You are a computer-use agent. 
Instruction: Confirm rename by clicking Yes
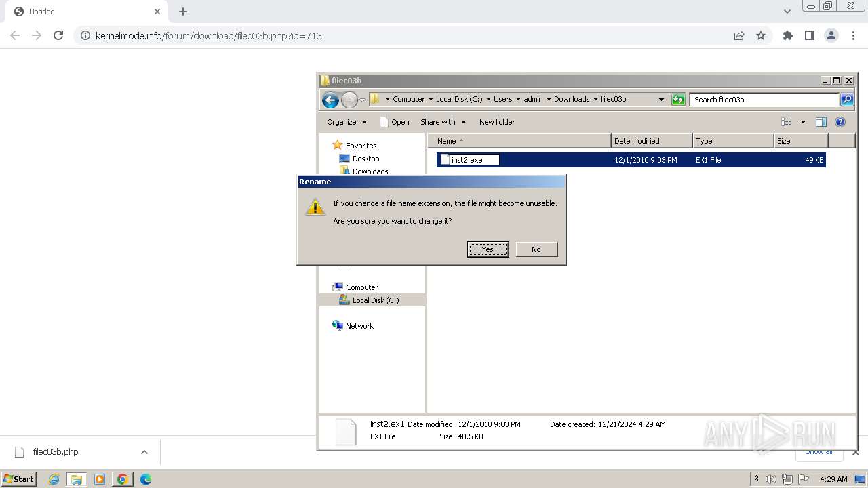coord(488,249)
